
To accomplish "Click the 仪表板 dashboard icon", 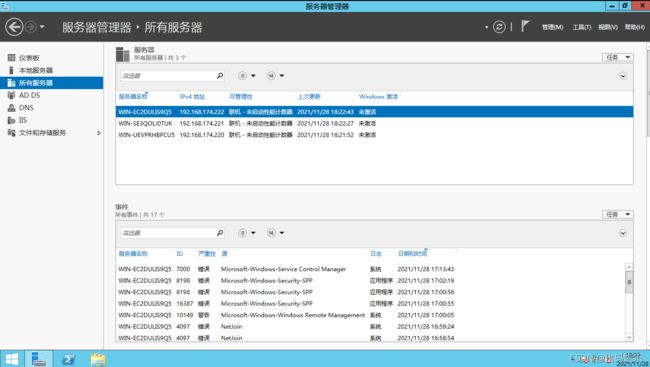I will [x=12, y=58].
